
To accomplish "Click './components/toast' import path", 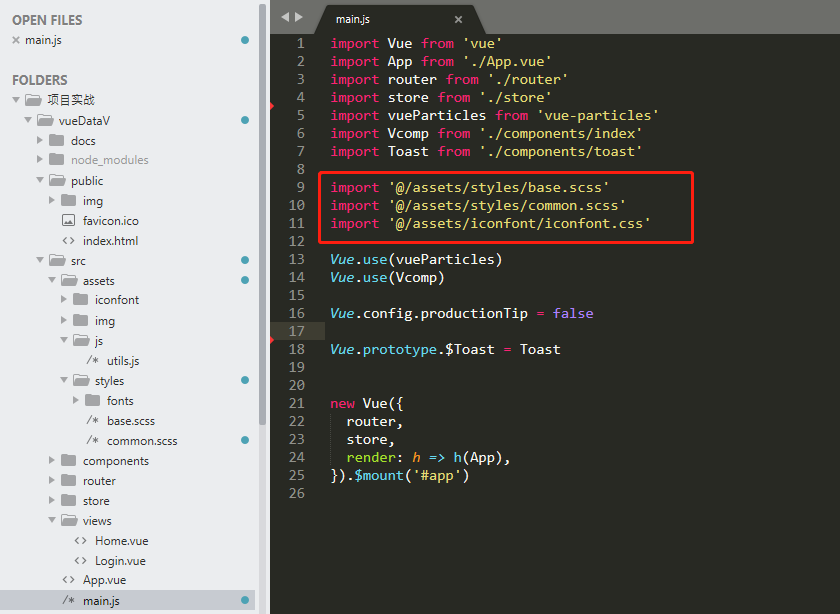I will [x=560, y=152].
